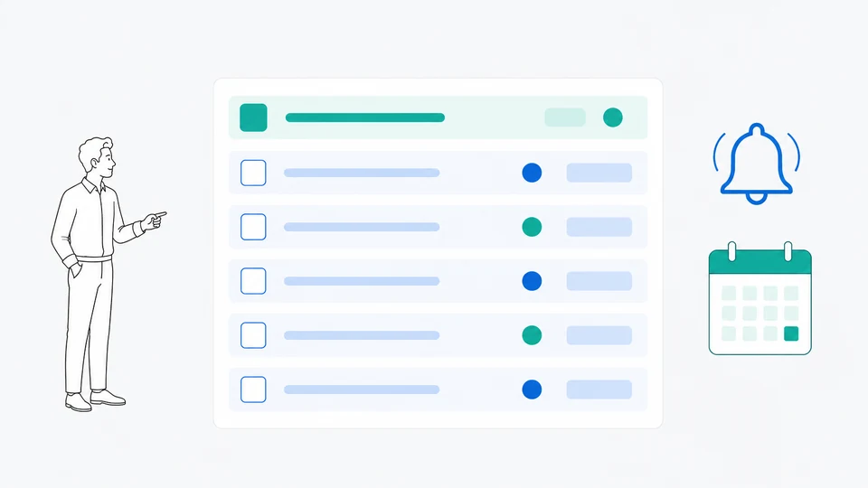Click the green title bar in header row
The image size is (868, 488).
(x=365, y=117)
